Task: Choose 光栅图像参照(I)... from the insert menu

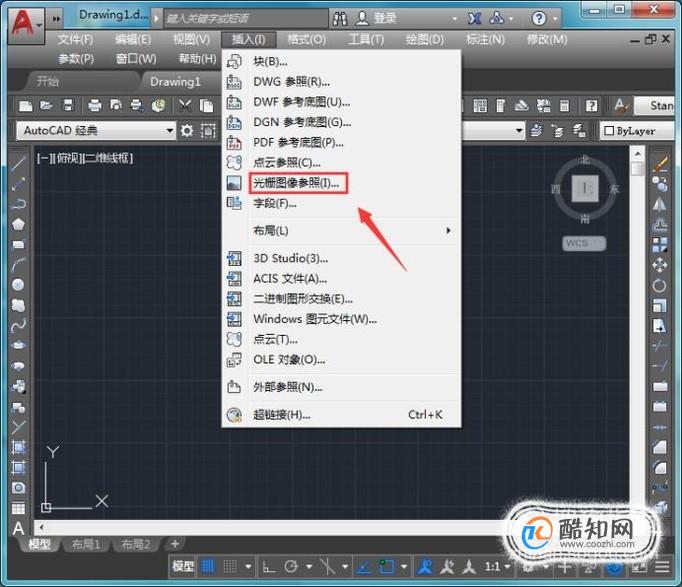Action: point(296,183)
